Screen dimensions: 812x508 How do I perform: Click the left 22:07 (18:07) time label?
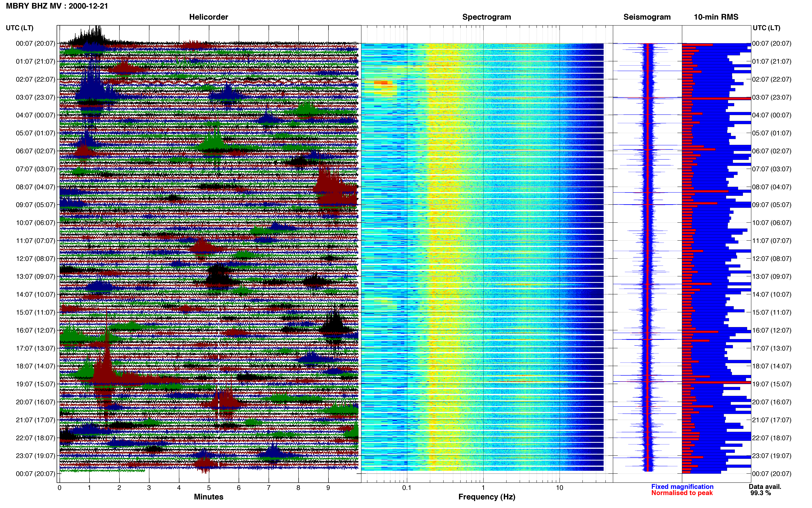35,438
